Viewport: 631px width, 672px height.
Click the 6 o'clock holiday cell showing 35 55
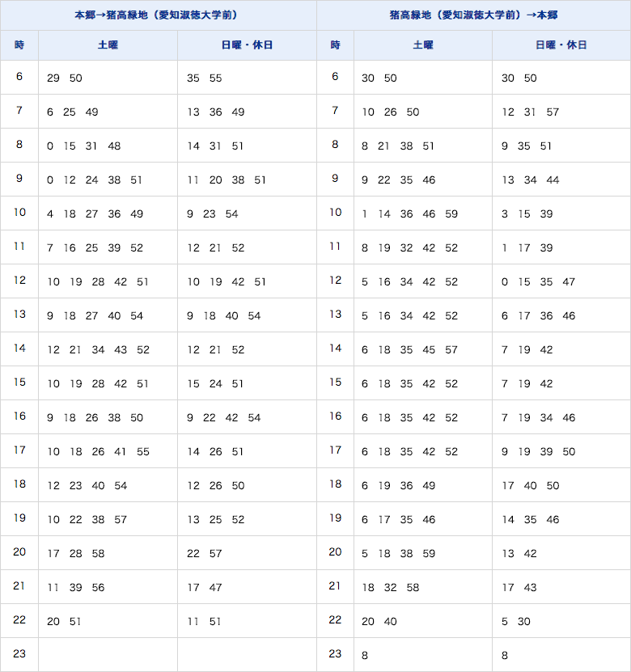247,78
